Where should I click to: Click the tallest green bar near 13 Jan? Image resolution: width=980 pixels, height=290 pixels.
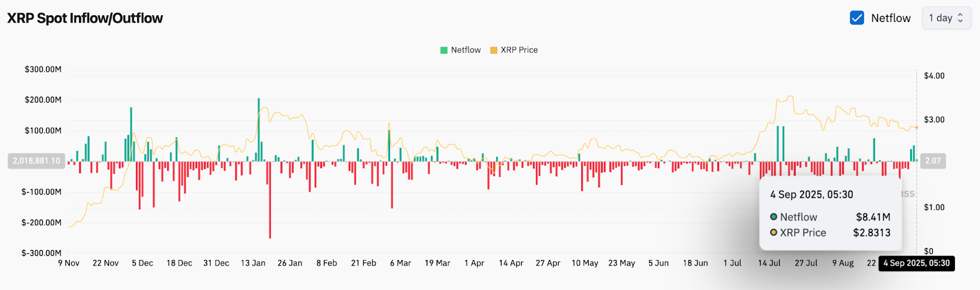coord(258,130)
